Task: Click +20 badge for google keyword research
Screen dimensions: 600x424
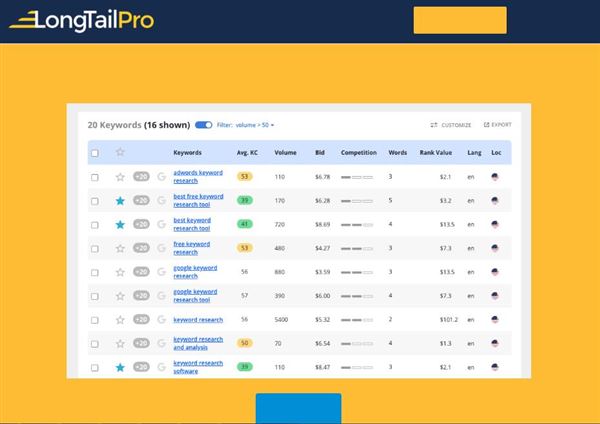Action: (x=141, y=272)
